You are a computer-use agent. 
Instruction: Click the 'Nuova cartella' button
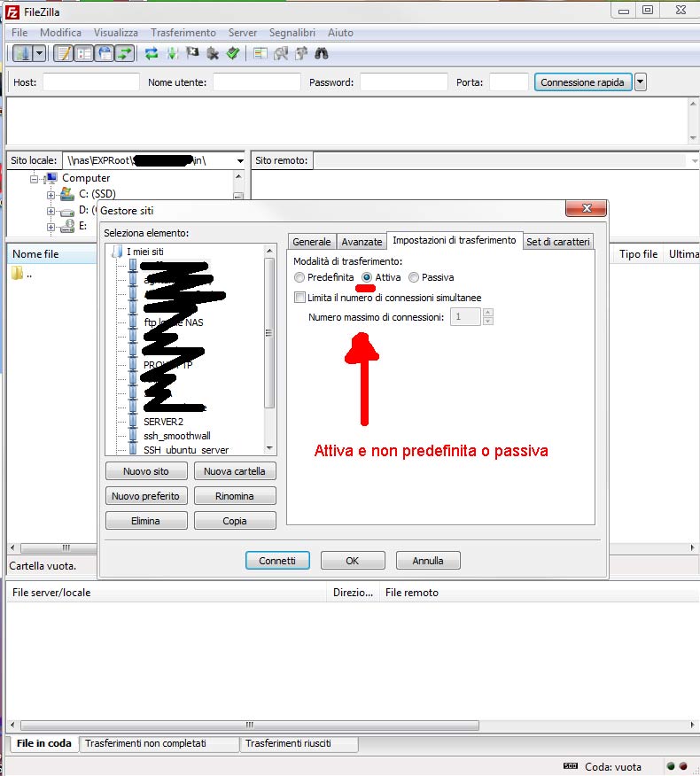coord(235,471)
